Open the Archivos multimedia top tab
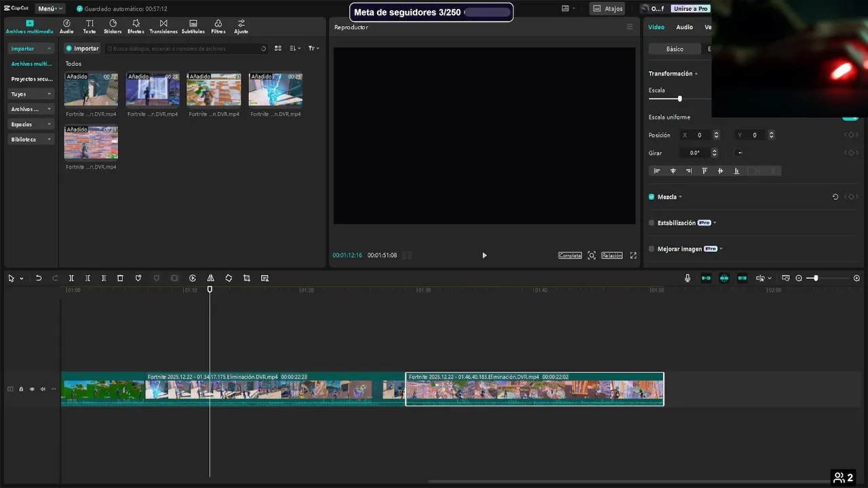The height and width of the screenshot is (488, 868). coord(29,26)
